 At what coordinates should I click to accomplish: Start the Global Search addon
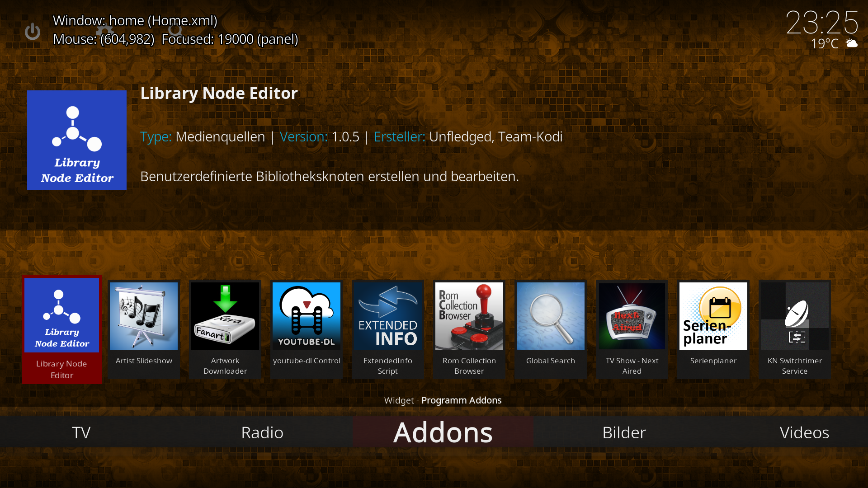coord(551,329)
